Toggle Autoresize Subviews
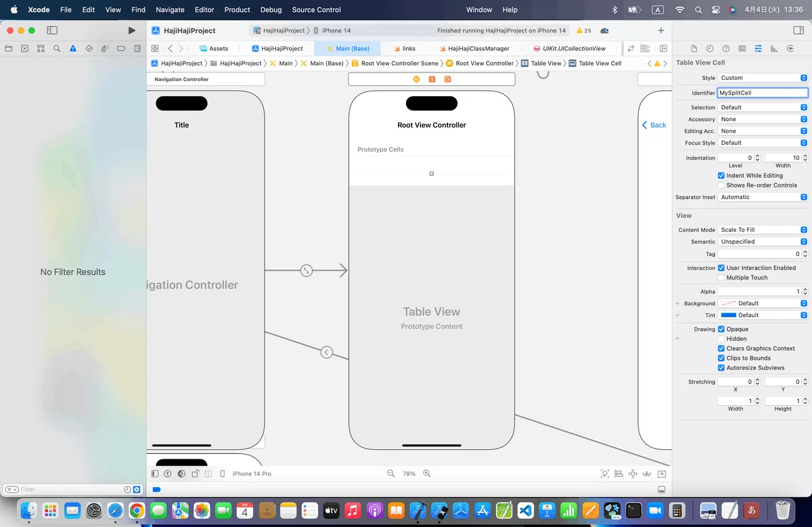Screen dimensions: 812x527 (721, 368)
